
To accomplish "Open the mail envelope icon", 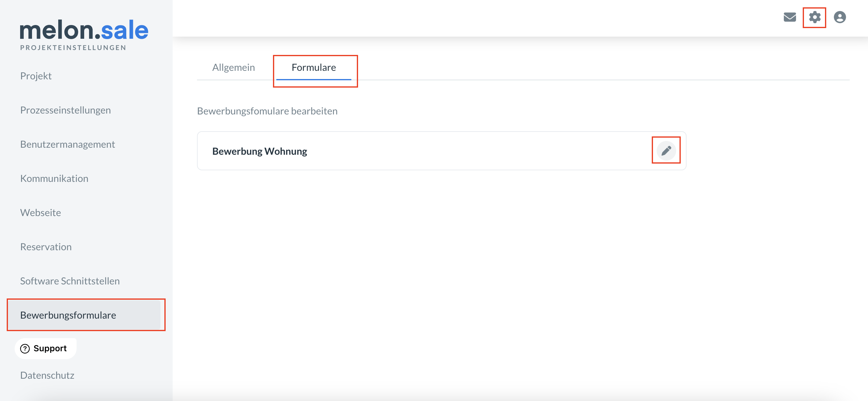I will click(790, 17).
